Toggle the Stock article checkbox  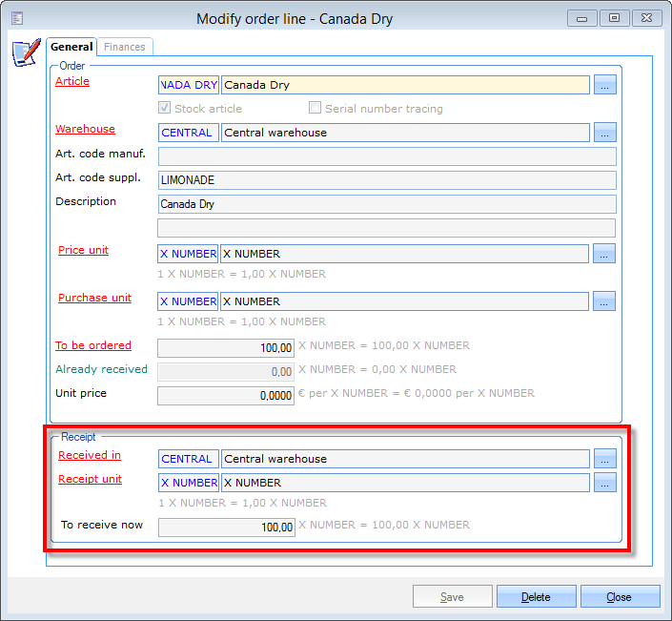coord(165,109)
